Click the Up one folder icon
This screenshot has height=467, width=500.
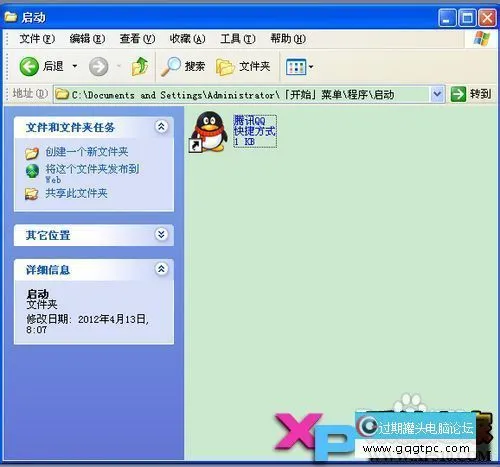click(140, 66)
